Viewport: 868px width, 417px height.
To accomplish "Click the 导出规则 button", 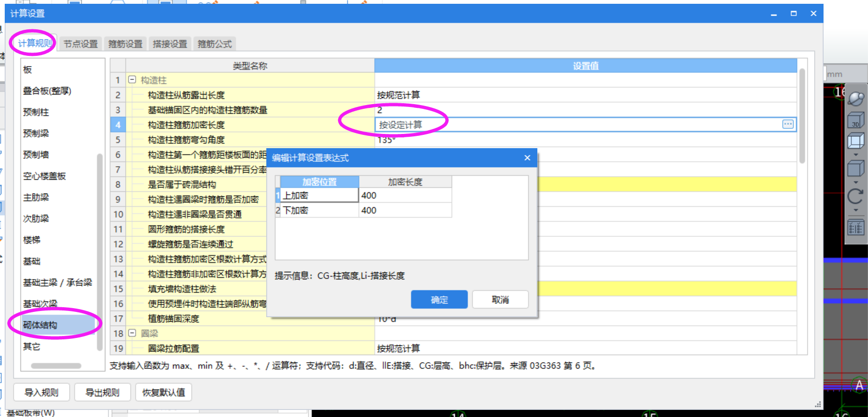I will tap(102, 392).
